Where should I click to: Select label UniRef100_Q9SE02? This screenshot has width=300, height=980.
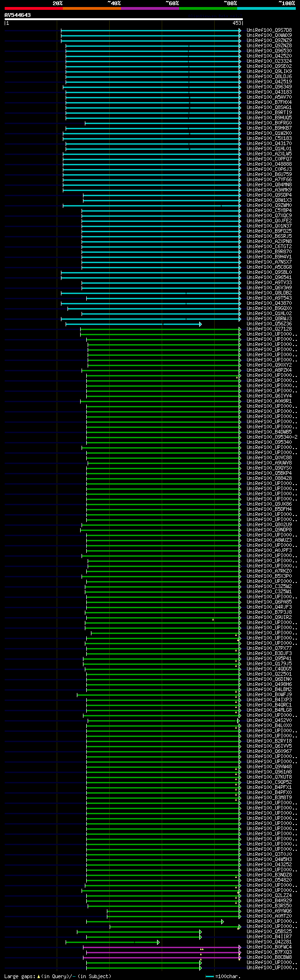269,66
